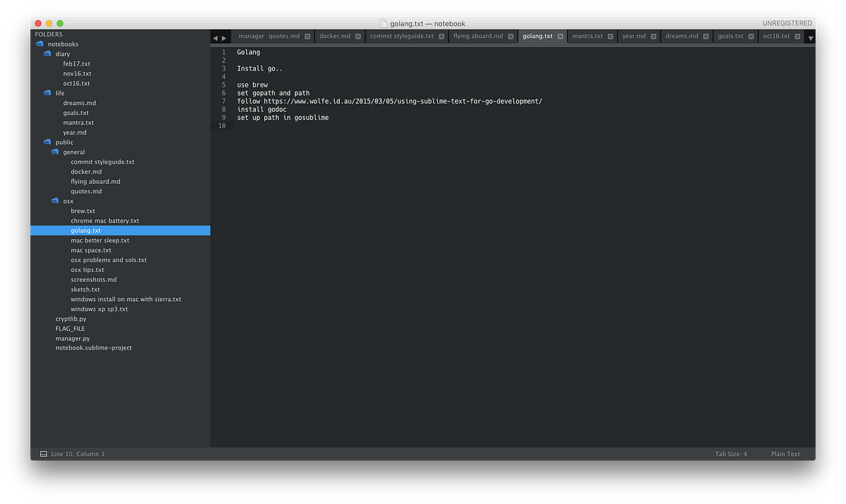The image size is (846, 504).
Task: Close the year.md tab
Action: [x=654, y=37]
